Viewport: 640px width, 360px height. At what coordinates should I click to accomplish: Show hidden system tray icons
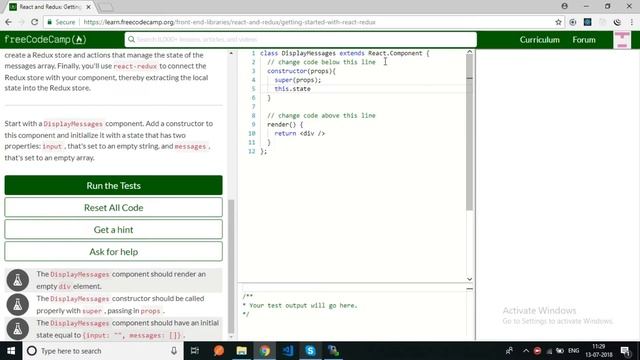[526, 351]
